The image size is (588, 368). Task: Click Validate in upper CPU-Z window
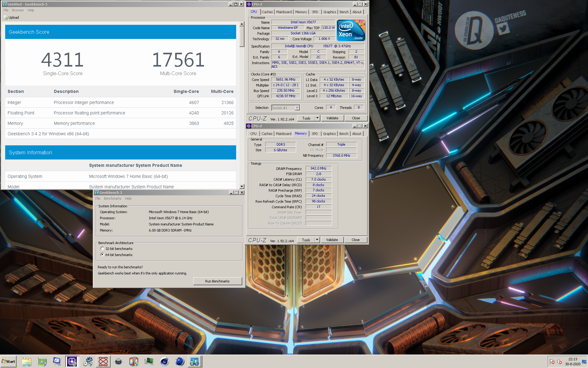tap(332, 118)
